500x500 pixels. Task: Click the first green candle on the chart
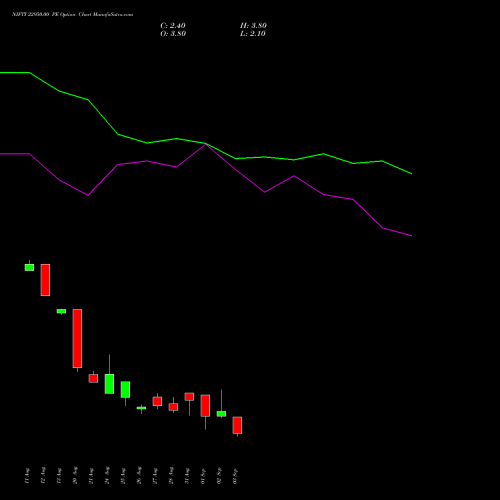click(x=29, y=267)
